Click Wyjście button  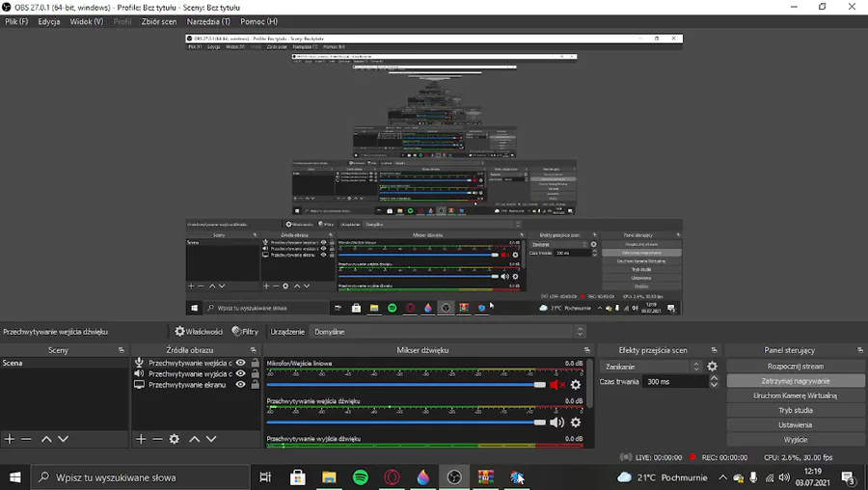pos(796,440)
